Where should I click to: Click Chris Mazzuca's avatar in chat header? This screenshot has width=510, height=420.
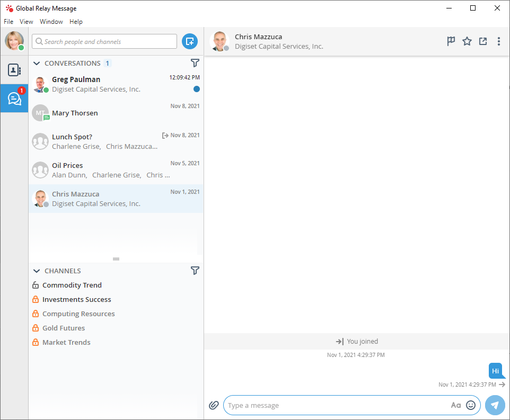point(219,41)
